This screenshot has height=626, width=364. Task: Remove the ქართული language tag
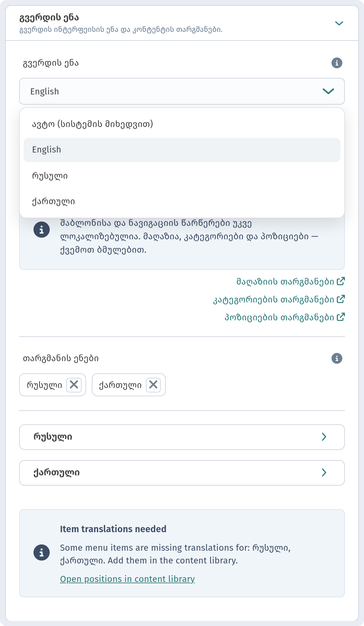click(x=153, y=385)
